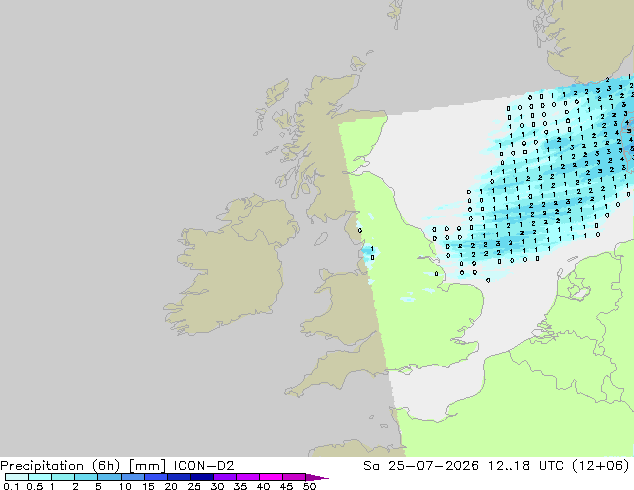
Task: Click the legend swatch between 0.1 and 0.5
Action: click(17, 477)
